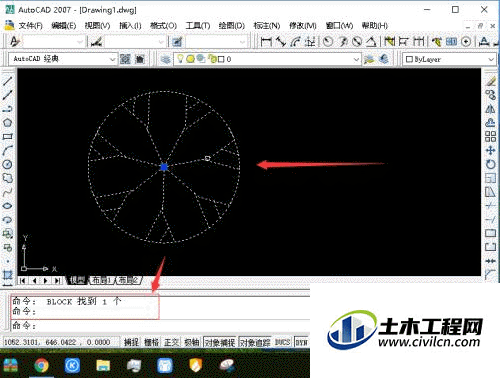Click the Radius Dimension tool
Screen dimensions: 500x378
click(328, 42)
